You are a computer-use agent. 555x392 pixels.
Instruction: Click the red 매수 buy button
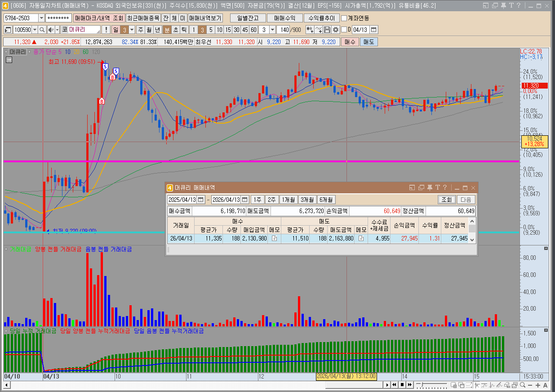pos(350,42)
